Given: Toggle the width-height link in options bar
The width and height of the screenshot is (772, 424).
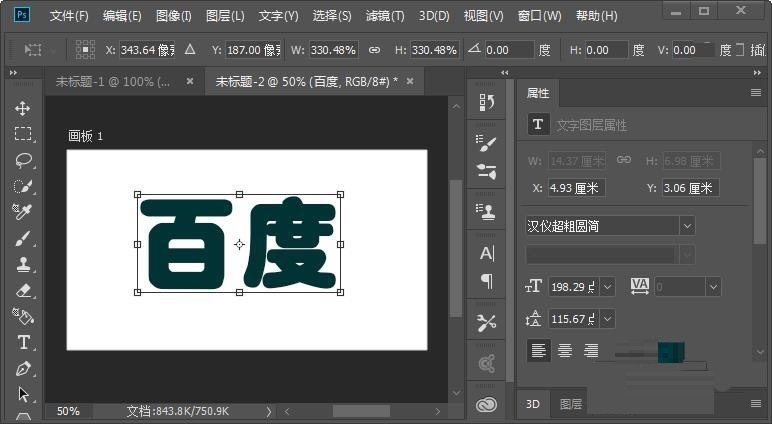Looking at the screenshot, I should click(375, 50).
